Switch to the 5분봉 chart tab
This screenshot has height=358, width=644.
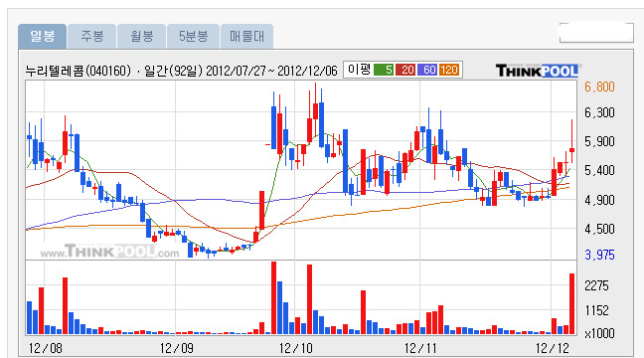pyautogui.click(x=194, y=37)
